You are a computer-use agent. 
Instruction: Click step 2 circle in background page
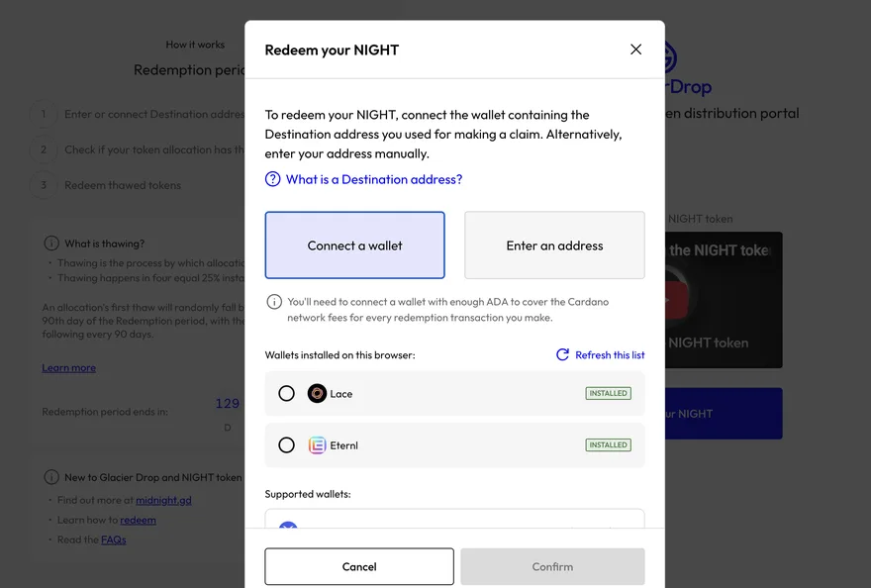(44, 149)
